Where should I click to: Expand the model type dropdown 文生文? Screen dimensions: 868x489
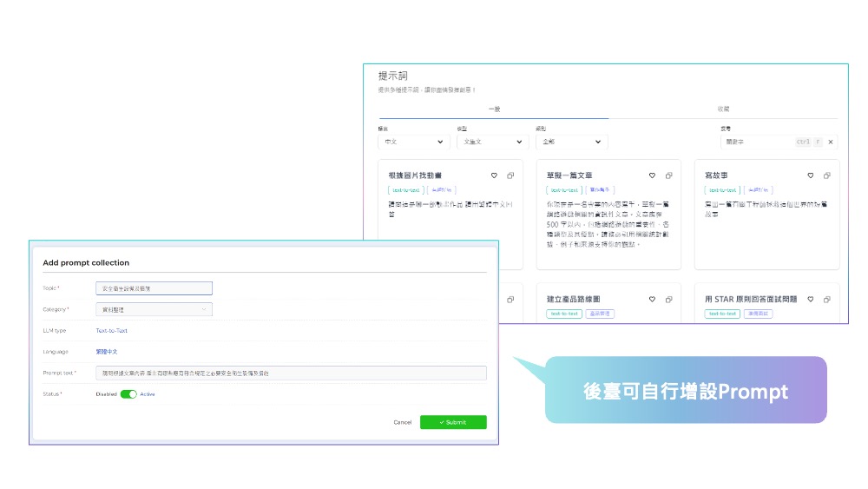click(492, 142)
